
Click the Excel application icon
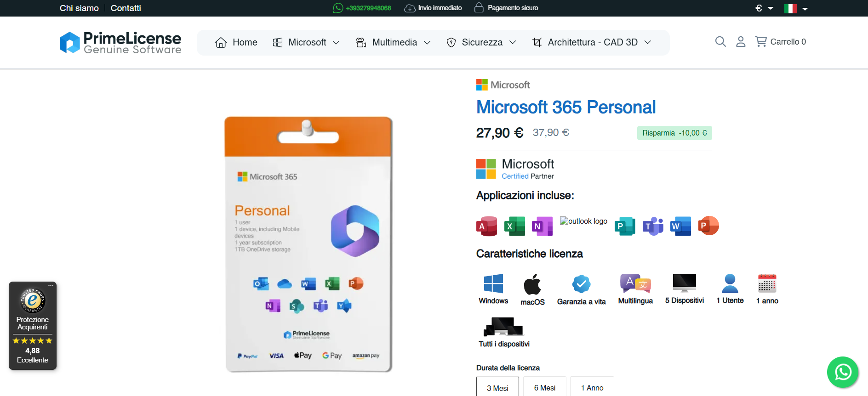514,226
